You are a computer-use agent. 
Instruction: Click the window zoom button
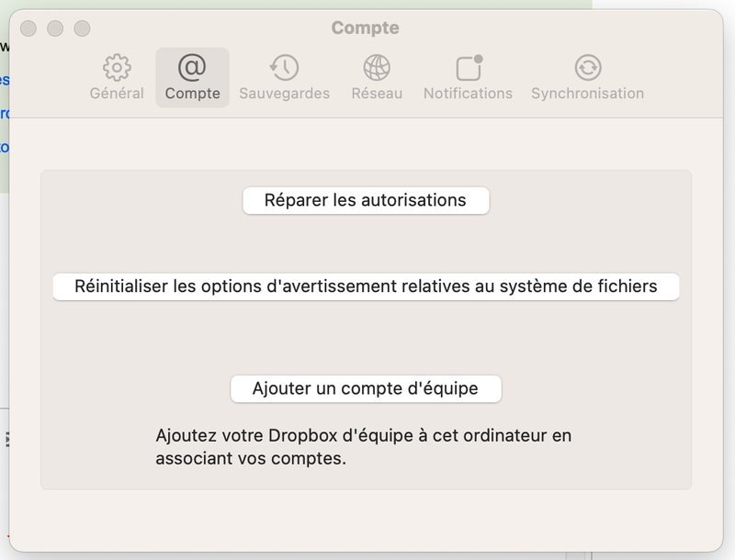(82, 28)
